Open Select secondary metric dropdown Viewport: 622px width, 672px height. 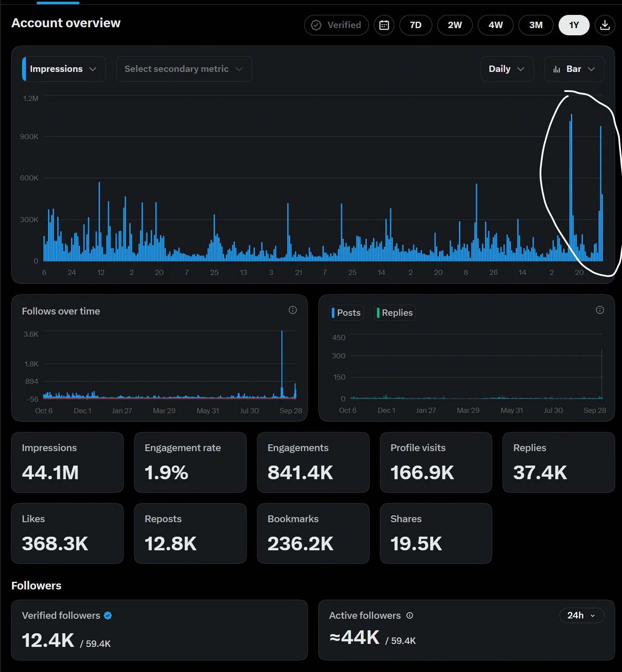point(184,69)
